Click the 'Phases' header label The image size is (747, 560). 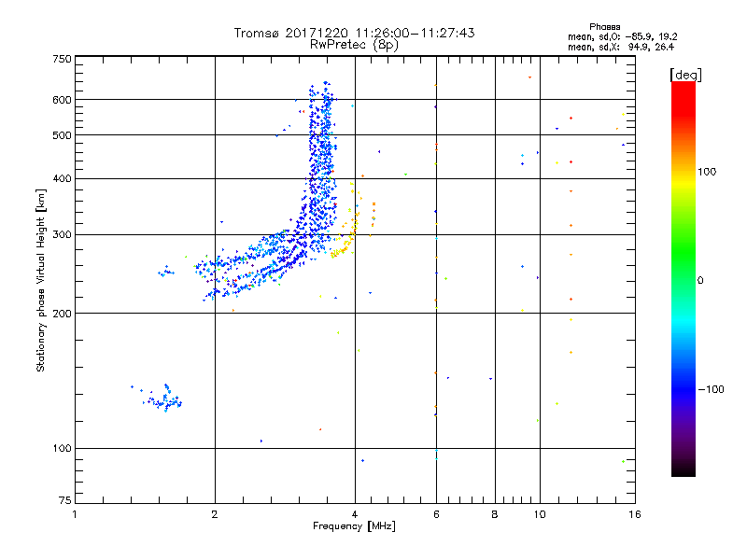(x=604, y=27)
